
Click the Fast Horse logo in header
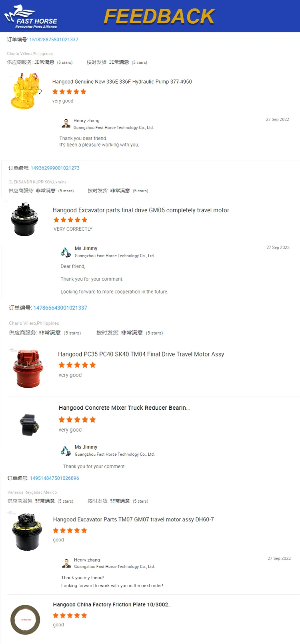[x=31, y=17]
